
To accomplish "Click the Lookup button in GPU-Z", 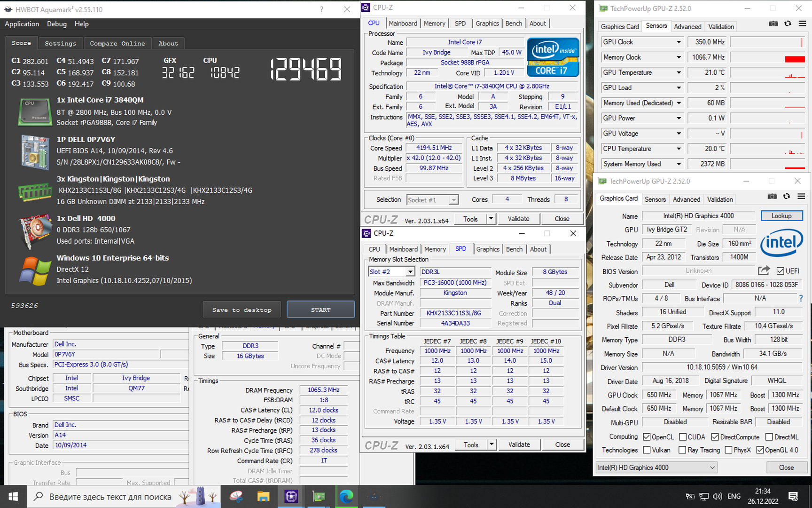I will (781, 216).
